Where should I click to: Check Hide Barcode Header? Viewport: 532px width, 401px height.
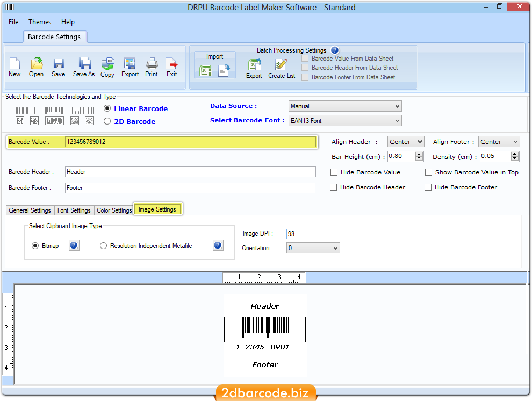(x=334, y=187)
